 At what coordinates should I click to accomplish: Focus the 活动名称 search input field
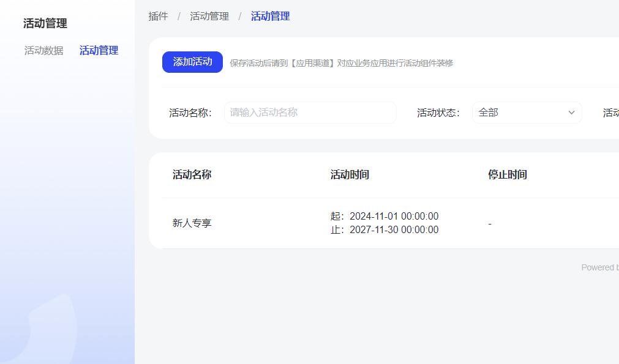pyautogui.click(x=310, y=113)
